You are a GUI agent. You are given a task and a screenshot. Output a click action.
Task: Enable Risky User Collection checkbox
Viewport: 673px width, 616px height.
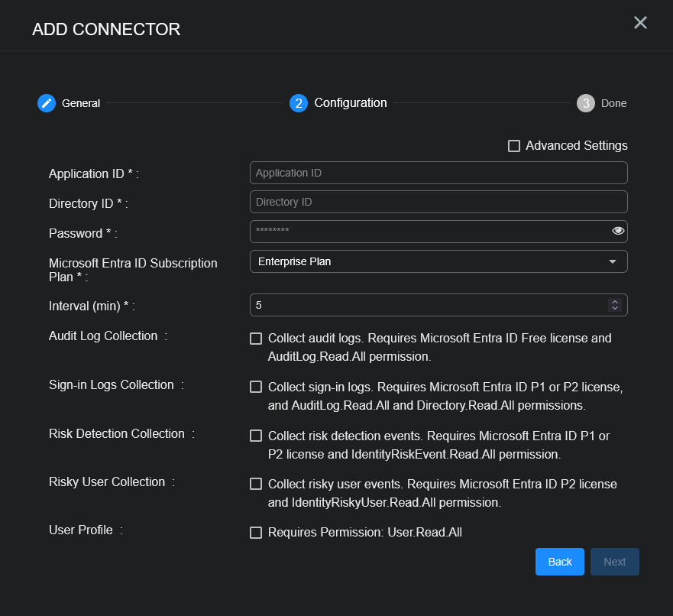(x=256, y=485)
